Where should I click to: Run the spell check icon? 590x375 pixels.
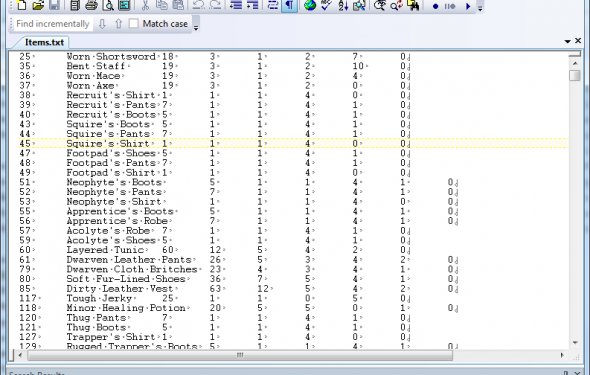coord(326,5)
